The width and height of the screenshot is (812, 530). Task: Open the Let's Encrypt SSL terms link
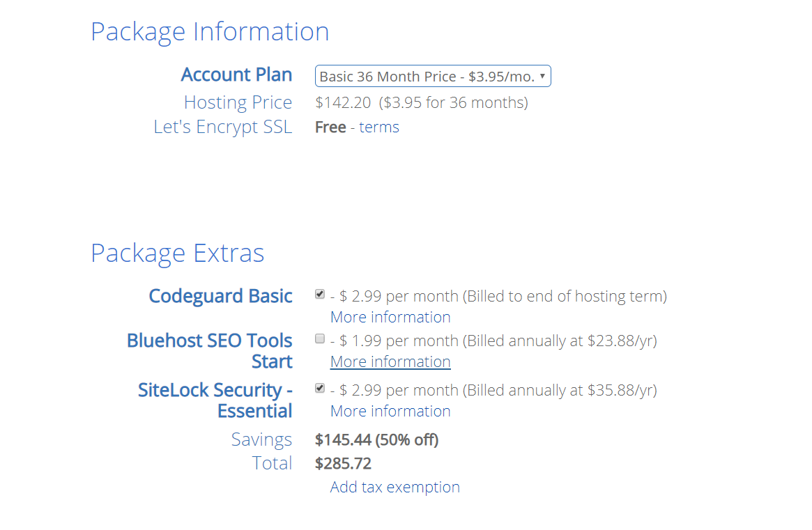(379, 127)
